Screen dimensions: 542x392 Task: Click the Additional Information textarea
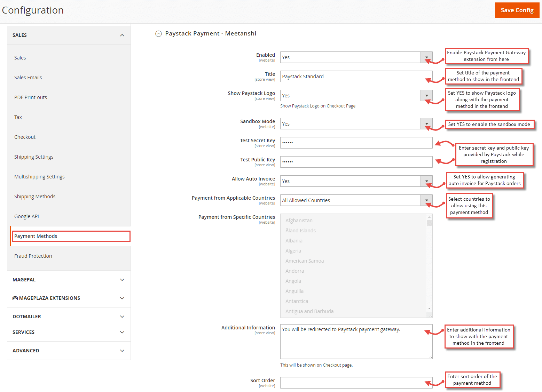click(356, 342)
